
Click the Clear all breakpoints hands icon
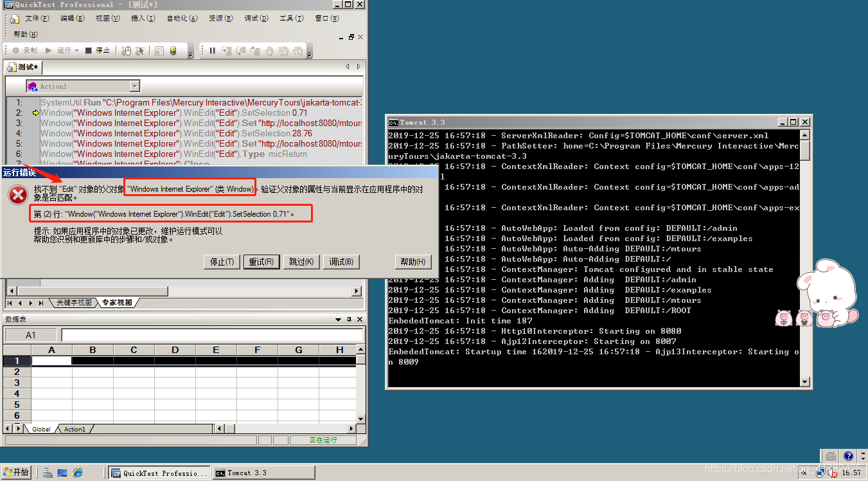284,51
